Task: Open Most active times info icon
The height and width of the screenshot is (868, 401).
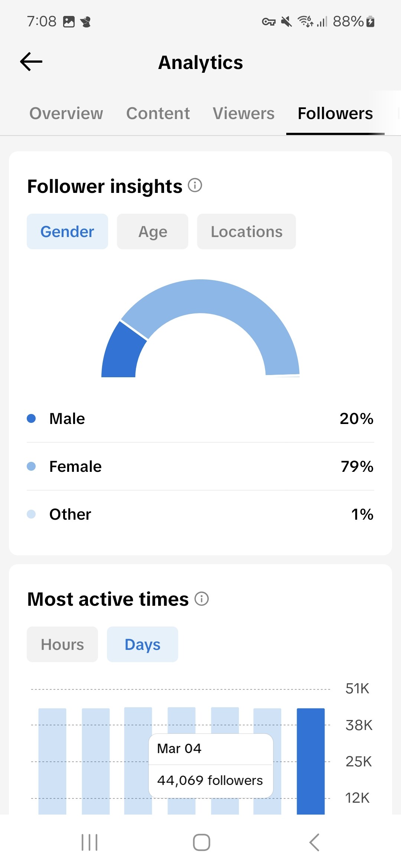Action: pyautogui.click(x=202, y=598)
